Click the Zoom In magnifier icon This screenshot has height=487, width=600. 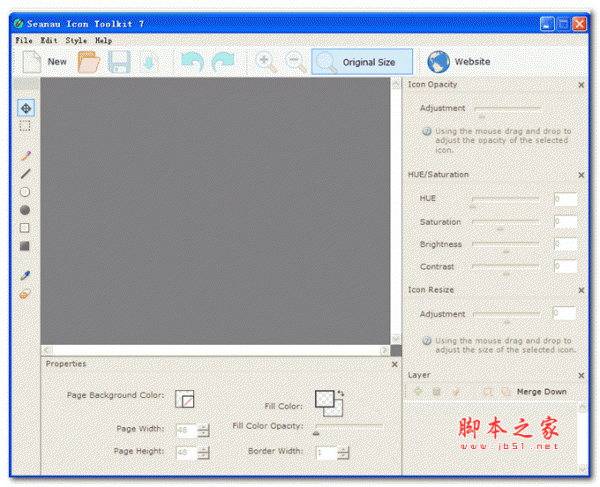266,62
